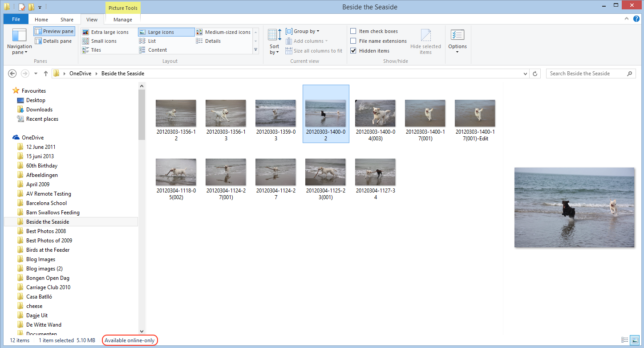The height and width of the screenshot is (348, 644).
Task: Open the Home ribbon tab
Action: (41, 20)
